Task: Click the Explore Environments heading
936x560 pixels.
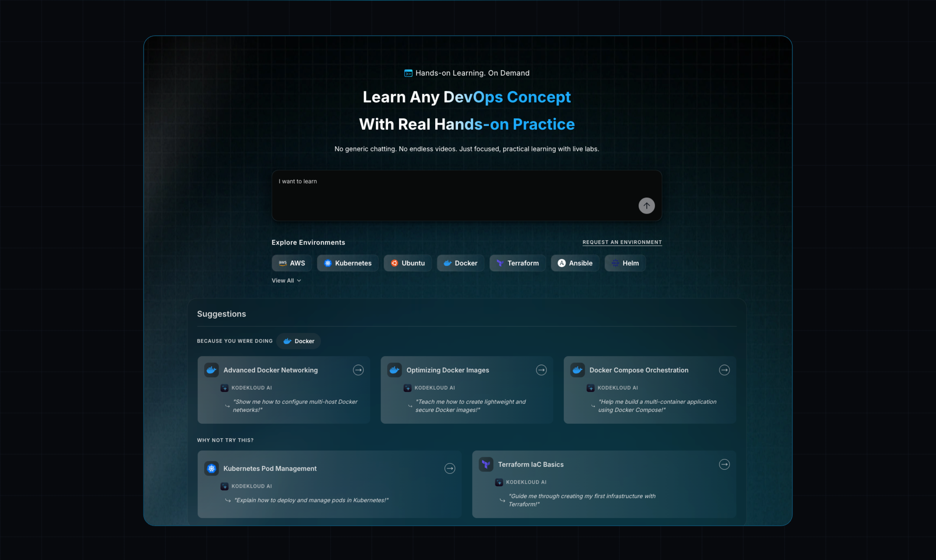Action: pyautogui.click(x=308, y=242)
